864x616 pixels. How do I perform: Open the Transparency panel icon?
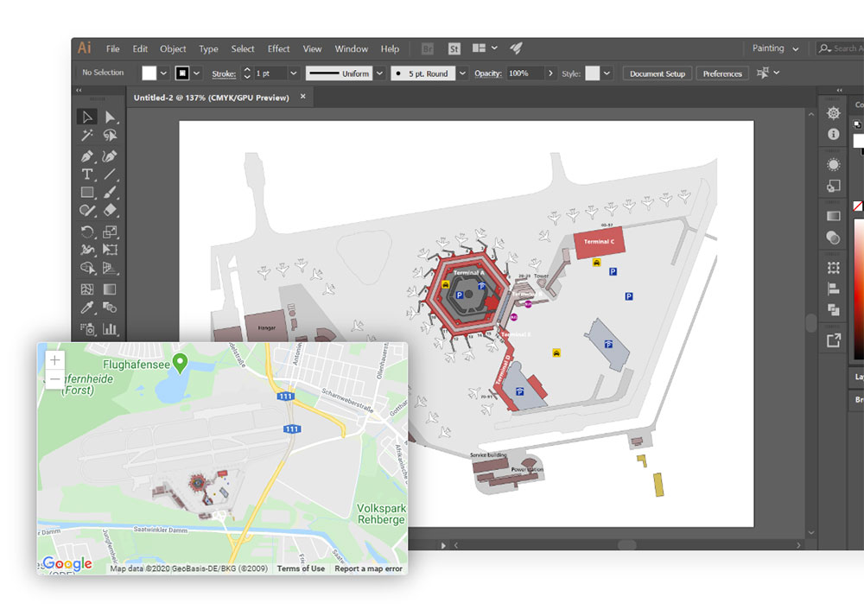coord(833,238)
